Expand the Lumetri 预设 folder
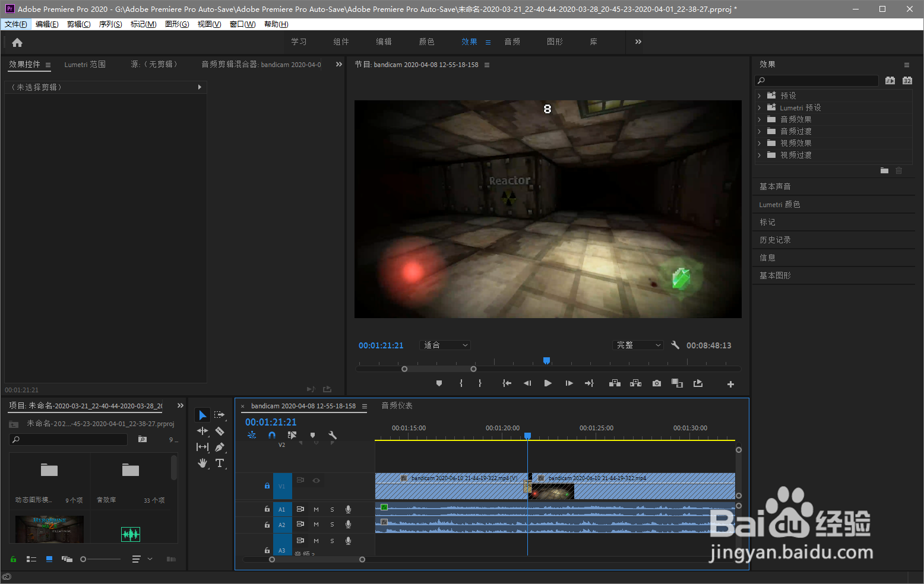Image resolution: width=924 pixels, height=584 pixels. click(x=759, y=107)
